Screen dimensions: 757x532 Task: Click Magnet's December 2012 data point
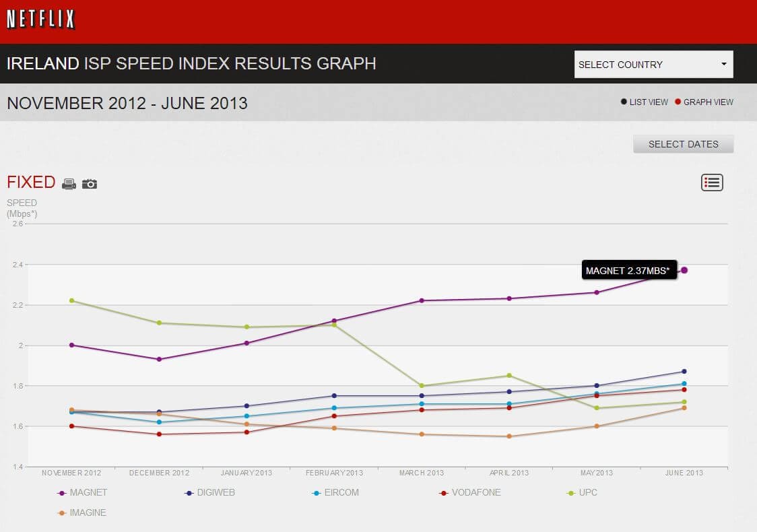(160, 359)
